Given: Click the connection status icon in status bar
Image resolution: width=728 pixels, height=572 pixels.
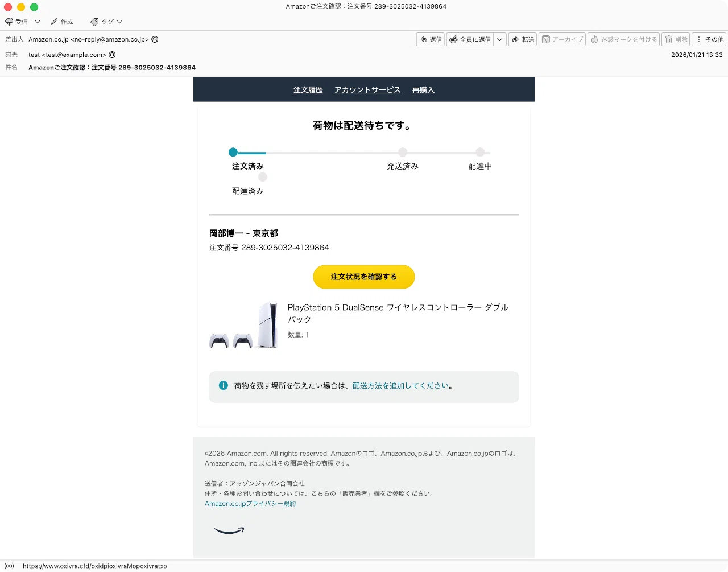Looking at the screenshot, I should coord(9,566).
